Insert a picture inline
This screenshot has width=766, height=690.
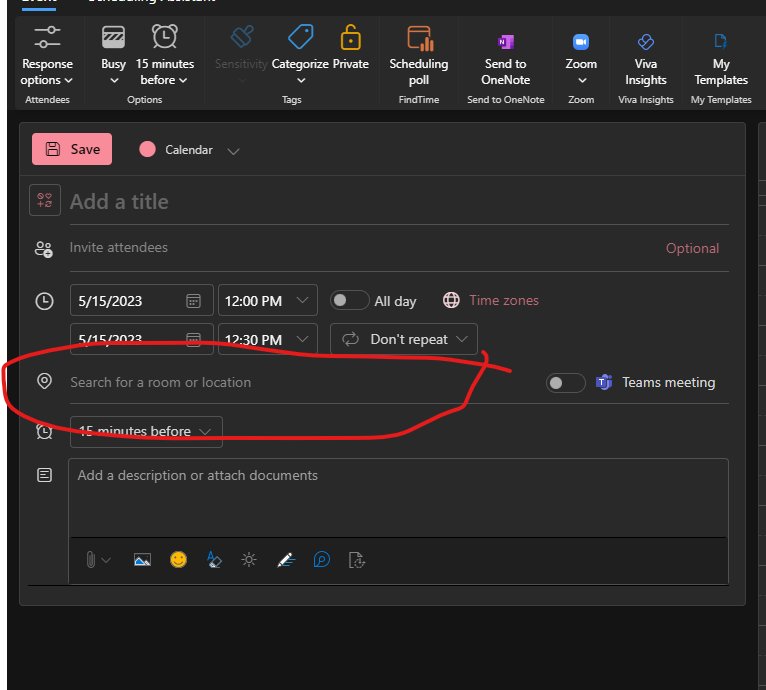142,560
